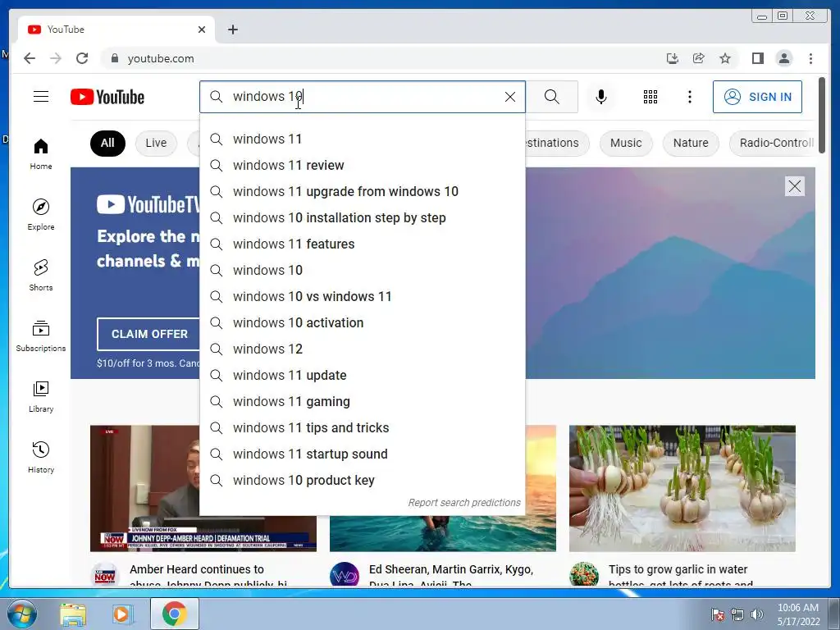
Task: Select the Music filter chip
Action: click(x=626, y=143)
